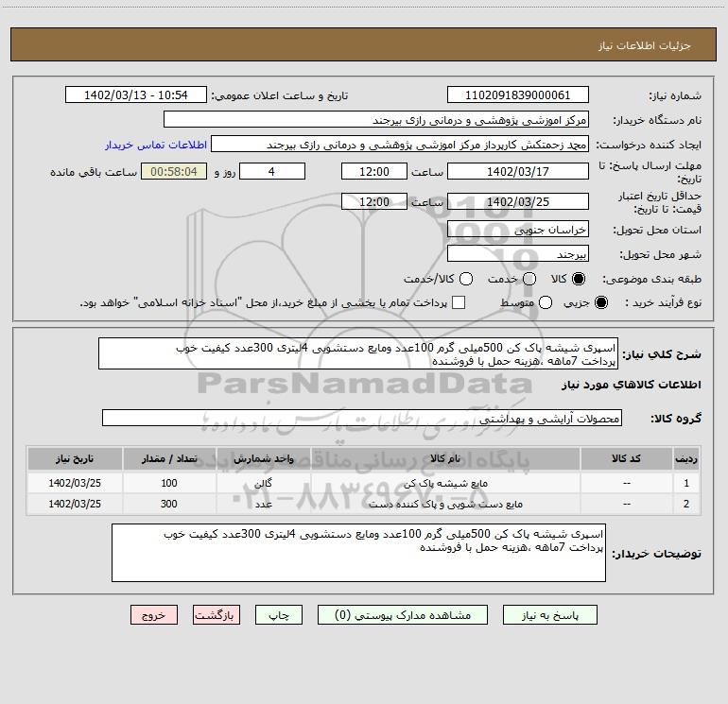This screenshot has width=728, height=704.
Task: Click the item مایع دست شویی و پاک کننده دست
Action: [445, 504]
